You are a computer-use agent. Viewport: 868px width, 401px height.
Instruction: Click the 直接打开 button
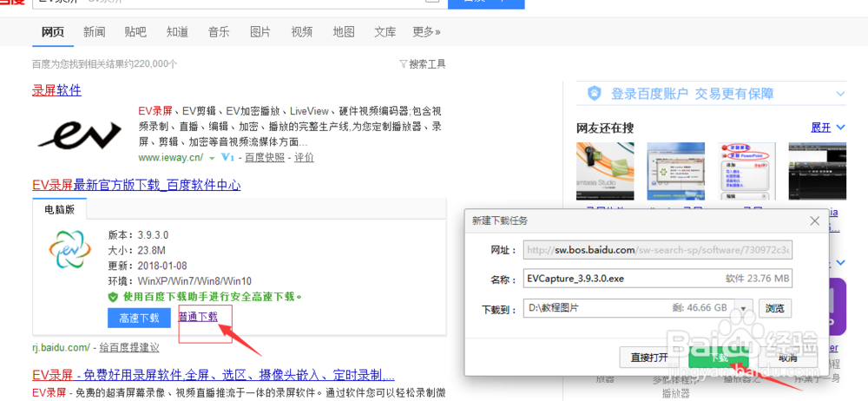(650, 358)
